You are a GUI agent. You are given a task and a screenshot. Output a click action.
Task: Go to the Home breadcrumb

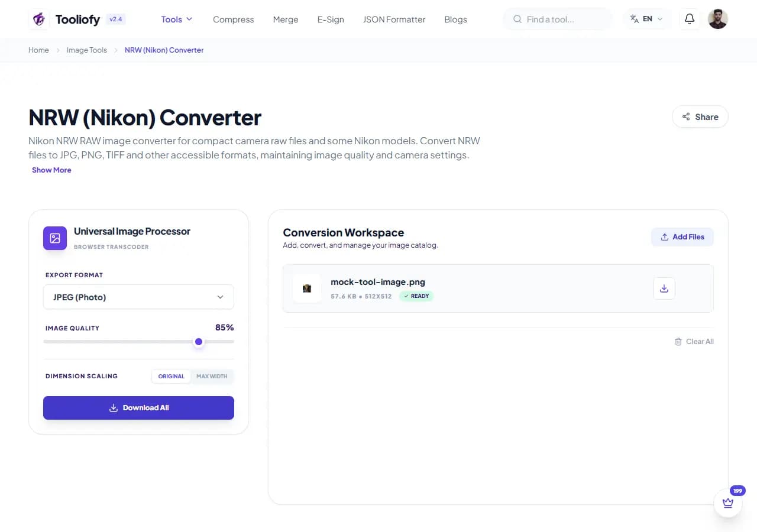pos(38,50)
